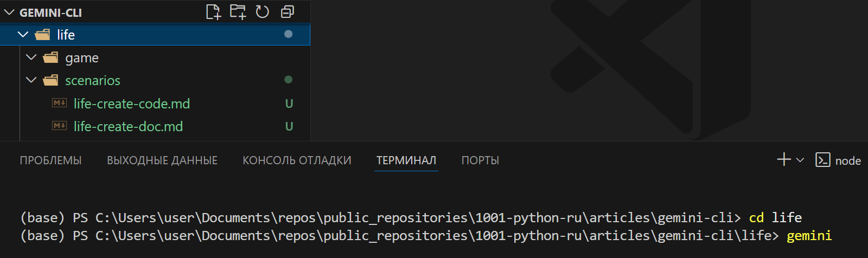The width and height of the screenshot is (868, 258).
Task: Click markdown icon of life-create-doc.md
Action: coord(59,126)
